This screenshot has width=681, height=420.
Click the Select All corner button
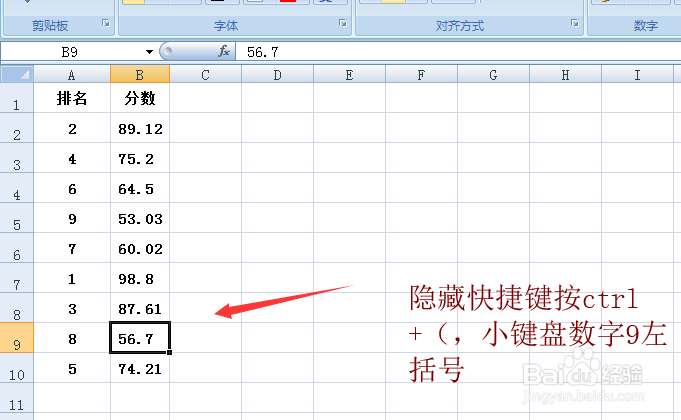pos(17,74)
